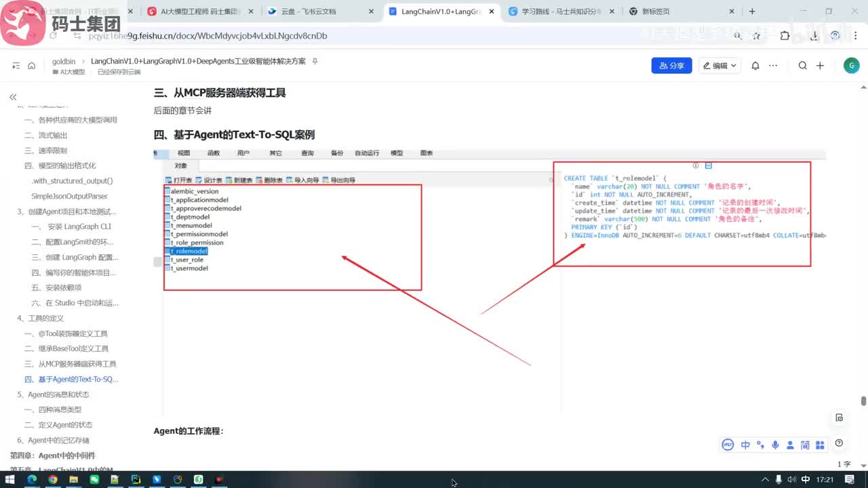868x488 pixels.
Task: Open the 编辑 mode dropdown
Action: pos(720,66)
